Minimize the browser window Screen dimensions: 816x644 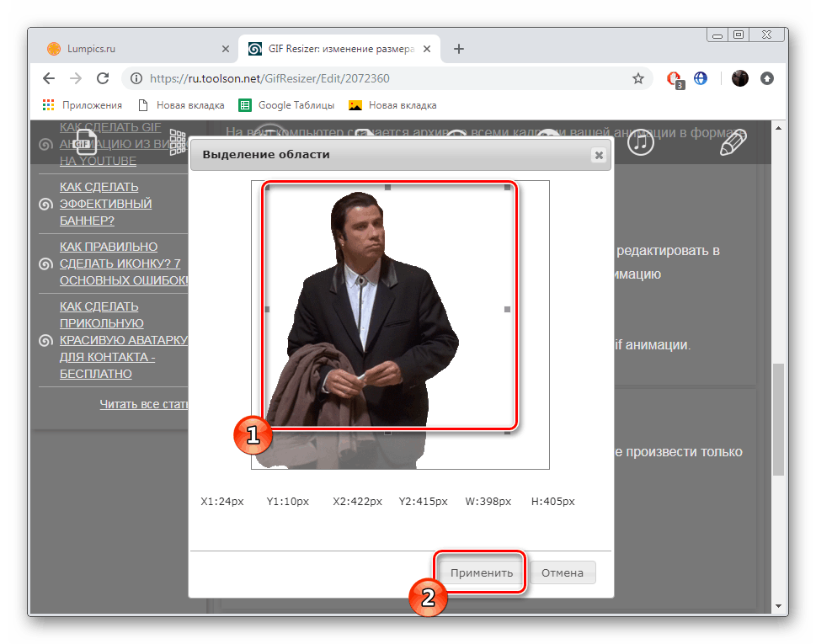[x=717, y=35]
